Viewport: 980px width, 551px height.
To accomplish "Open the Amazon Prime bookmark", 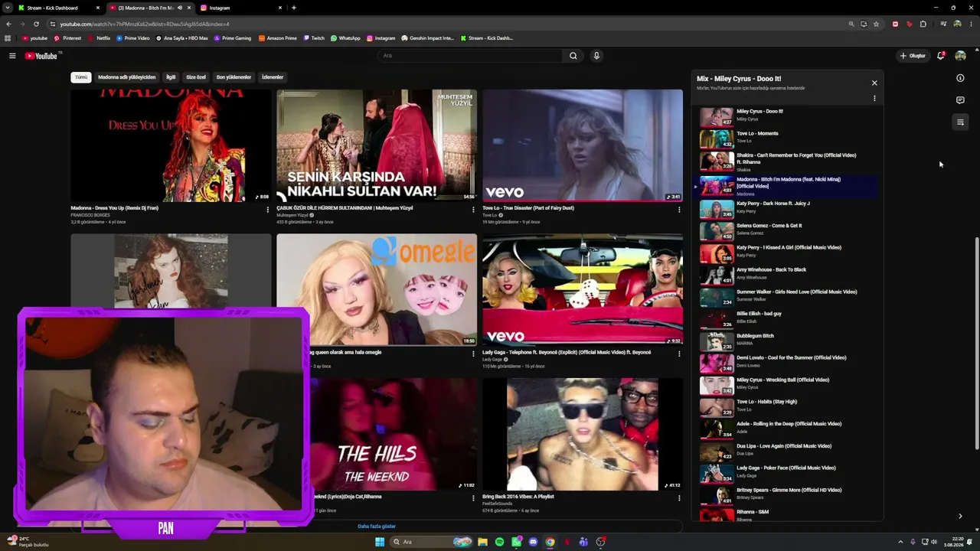I will [x=278, y=38].
